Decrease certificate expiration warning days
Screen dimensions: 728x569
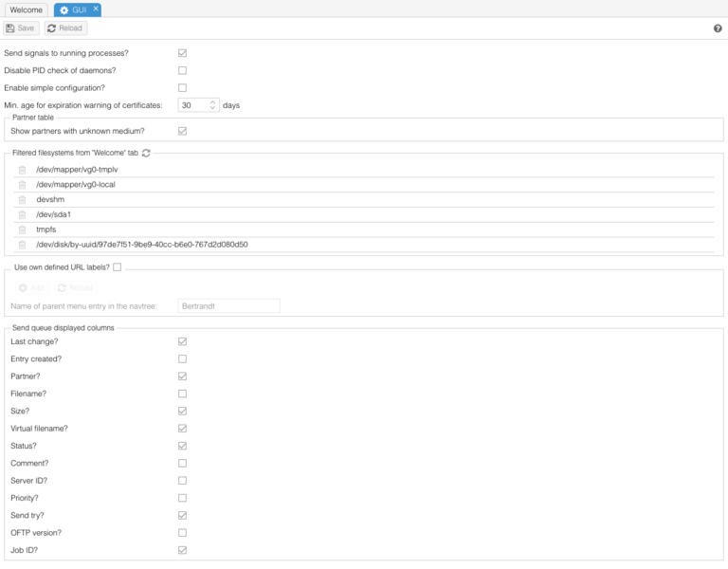coord(213,108)
